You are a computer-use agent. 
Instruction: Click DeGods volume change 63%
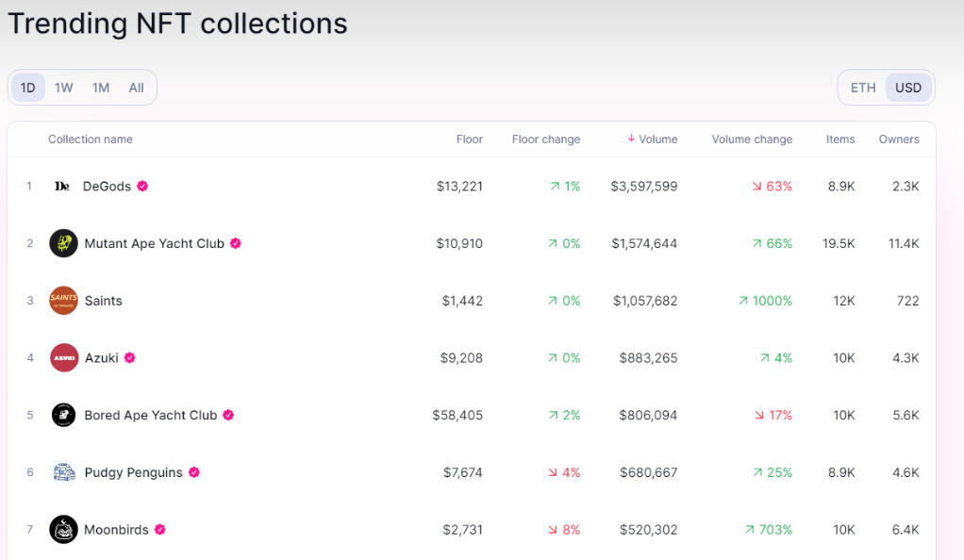(x=773, y=187)
